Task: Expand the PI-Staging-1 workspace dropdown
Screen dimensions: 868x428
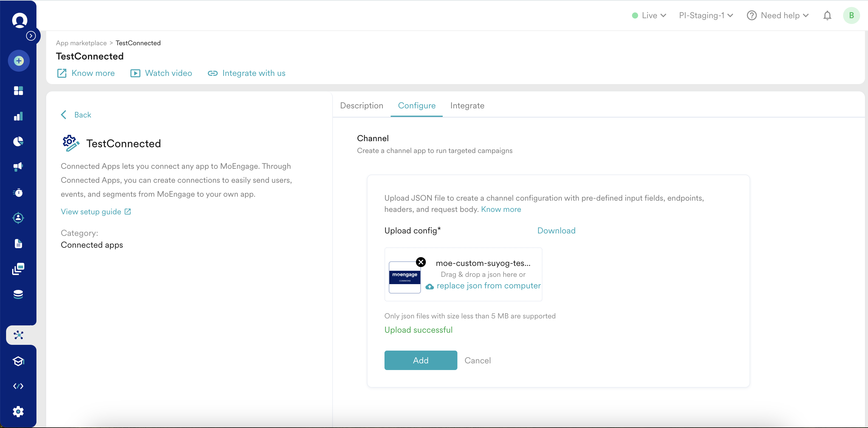Action: point(706,15)
